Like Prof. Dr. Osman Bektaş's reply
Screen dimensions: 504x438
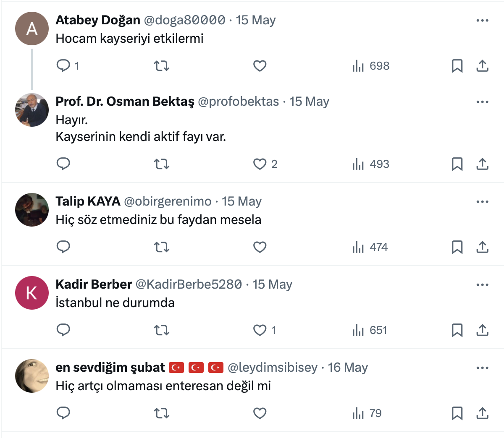tap(260, 164)
